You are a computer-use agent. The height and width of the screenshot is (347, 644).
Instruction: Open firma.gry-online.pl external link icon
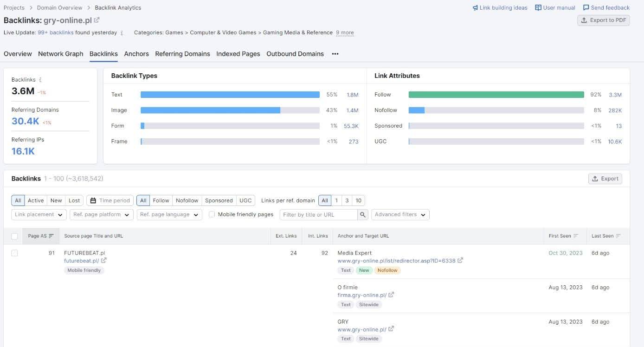(x=391, y=295)
